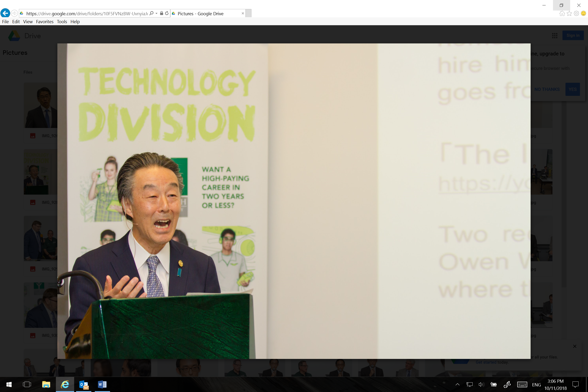This screenshot has width=588, height=392.
Task: Click the search magnifier in address bar
Action: 152,13
